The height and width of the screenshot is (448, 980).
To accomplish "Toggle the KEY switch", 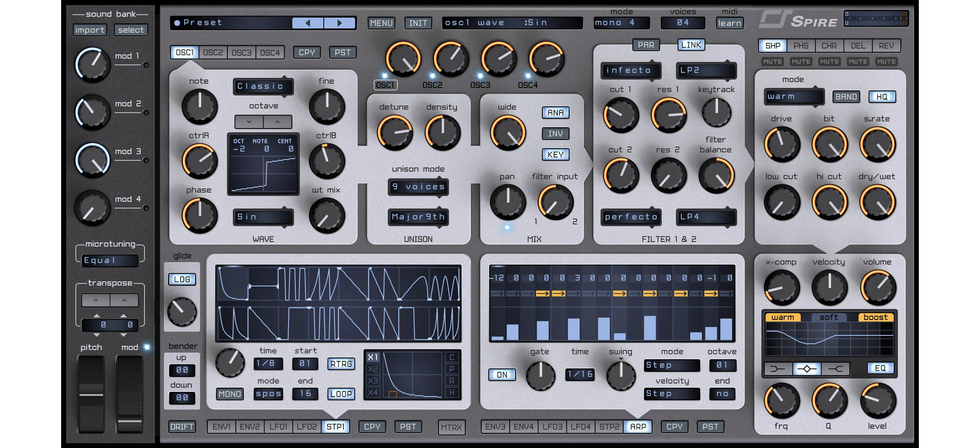I will point(555,154).
